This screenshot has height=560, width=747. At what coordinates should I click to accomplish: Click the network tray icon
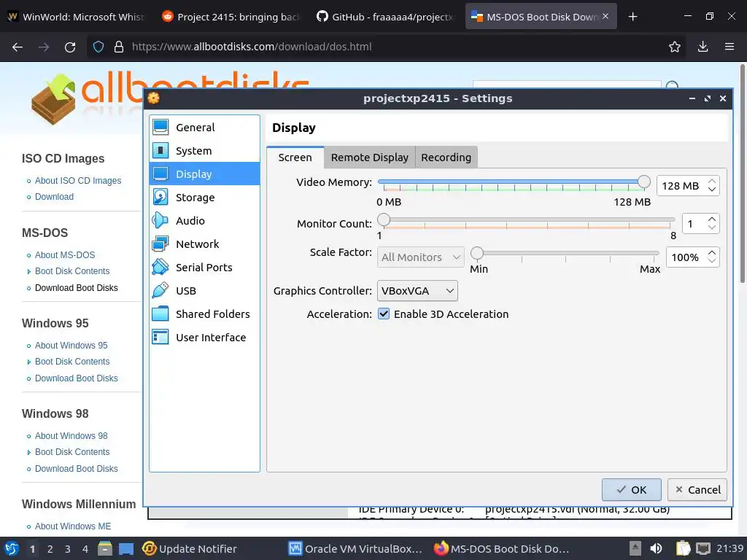[703, 548]
